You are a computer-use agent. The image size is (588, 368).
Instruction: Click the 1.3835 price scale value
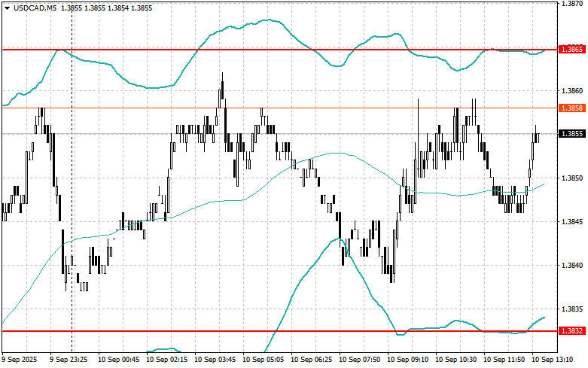(x=572, y=309)
